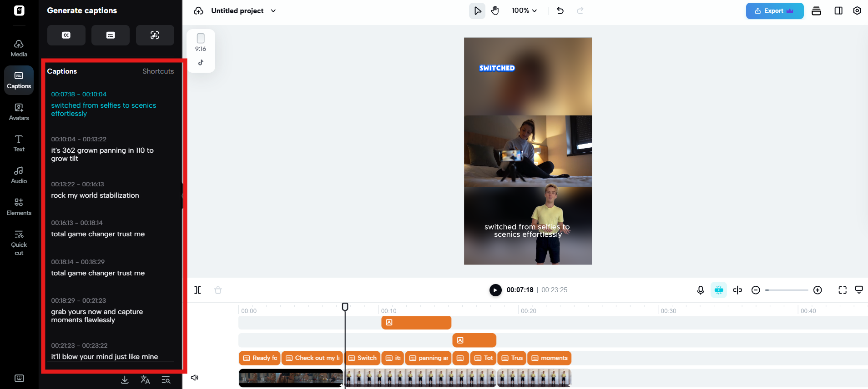The image size is (868, 389).
Task: Click the Generate captions header
Action: [x=82, y=10]
